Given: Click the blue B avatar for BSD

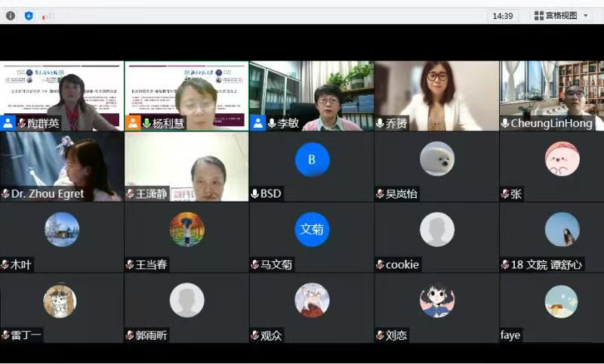Looking at the screenshot, I should pos(312,159).
